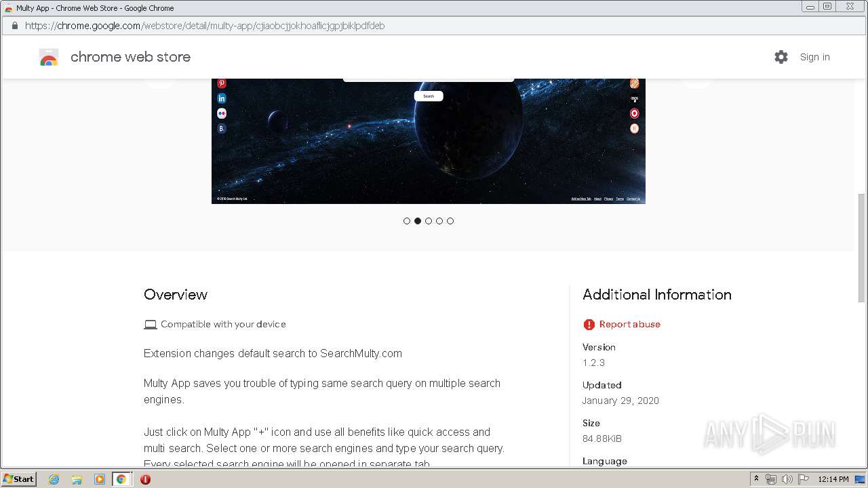This screenshot has width=868, height=488.
Task: Click the Chrome tab favicon in title bar
Action: tap(8, 8)
